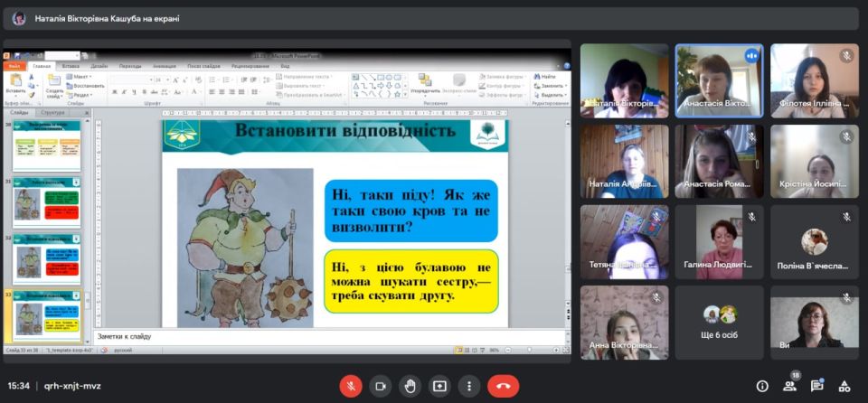Click the 'Ще 6 осіб' more participants tile
This screenshot has height=403, width=868.
point(720,323)
